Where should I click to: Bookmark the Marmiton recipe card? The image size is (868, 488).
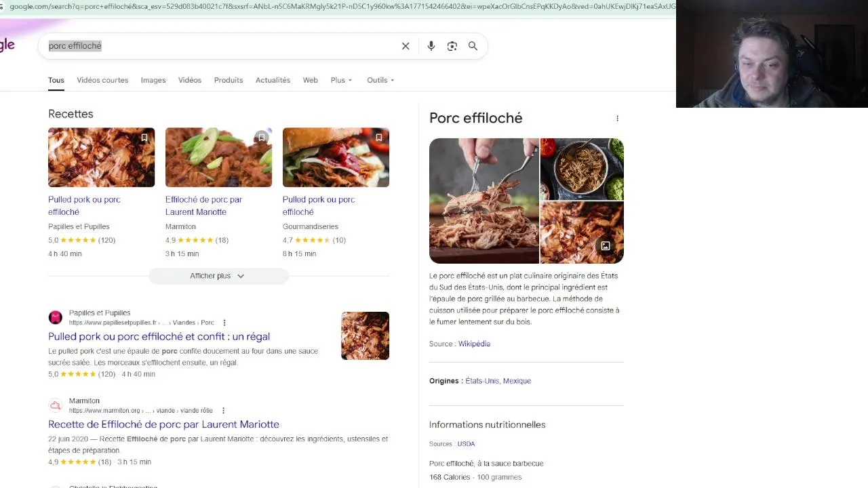tap(262, 138)
